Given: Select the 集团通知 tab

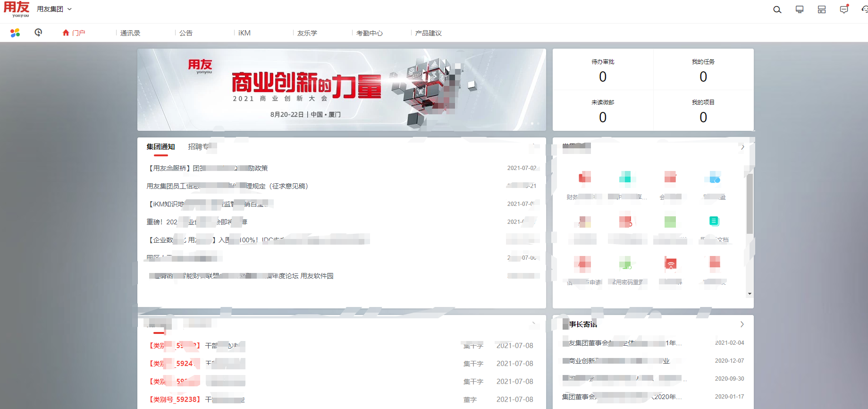Looking at the screenshot, I should (160, 147).
